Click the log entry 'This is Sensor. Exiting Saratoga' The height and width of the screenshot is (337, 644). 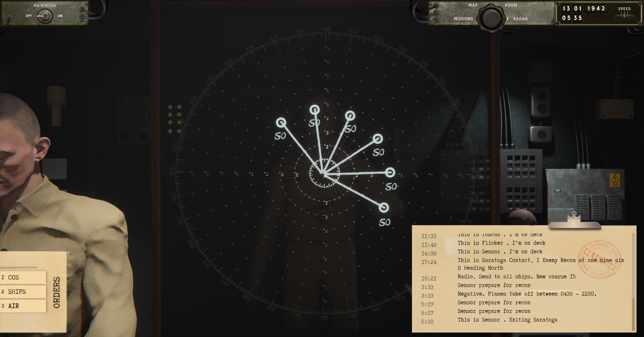tap(507, 320)
